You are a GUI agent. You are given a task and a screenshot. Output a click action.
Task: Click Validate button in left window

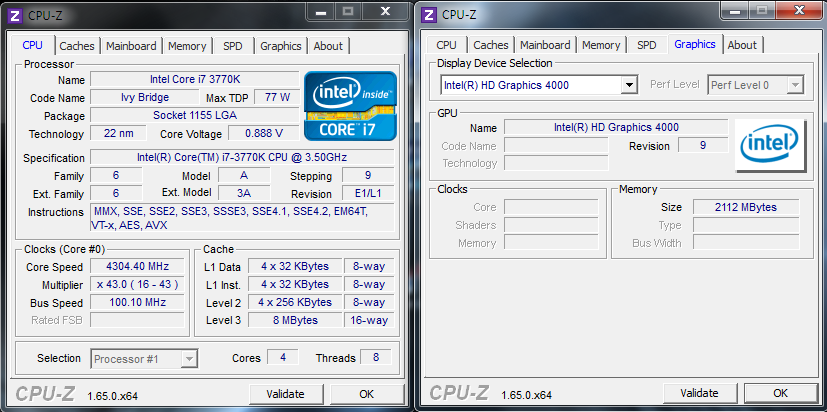coord(285,394)
